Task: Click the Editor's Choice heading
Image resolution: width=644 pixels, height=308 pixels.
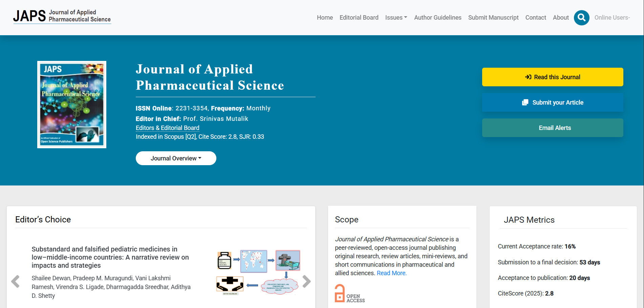Action: point(43,220)
